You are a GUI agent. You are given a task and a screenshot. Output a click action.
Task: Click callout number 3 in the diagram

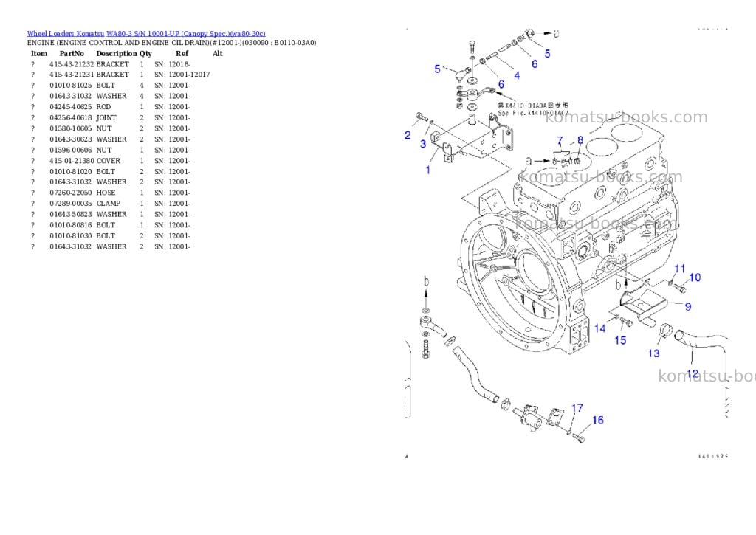pyautogui.click(x=423, y=144)
